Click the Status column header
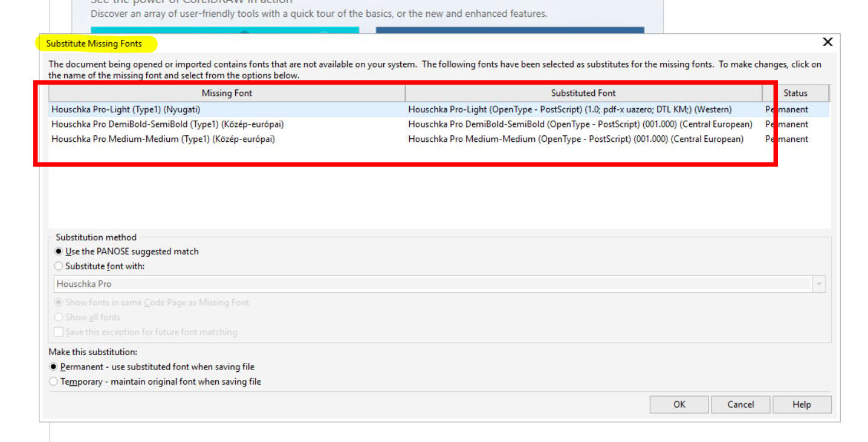 click(795, 93)
